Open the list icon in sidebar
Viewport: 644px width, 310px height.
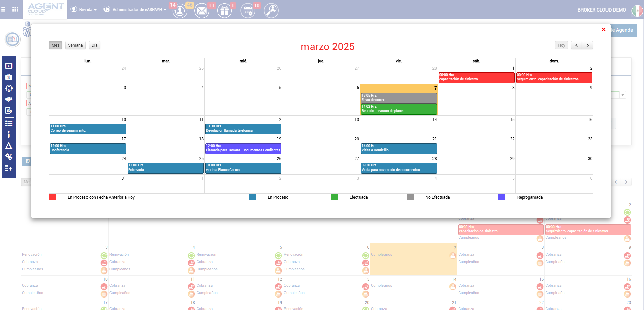click(9, 123)
